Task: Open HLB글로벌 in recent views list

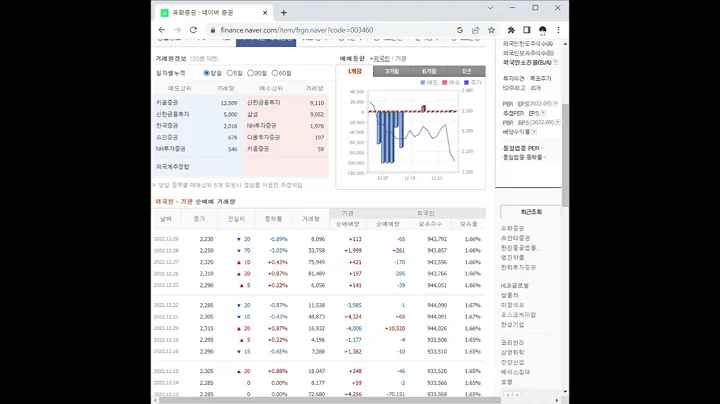Action: coord(515,286)
